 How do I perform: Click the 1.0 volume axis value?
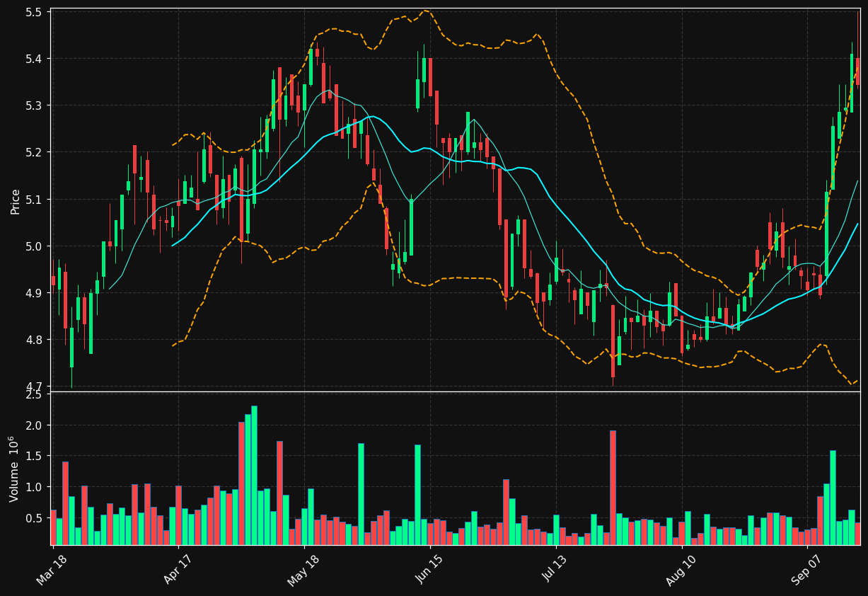34,488
